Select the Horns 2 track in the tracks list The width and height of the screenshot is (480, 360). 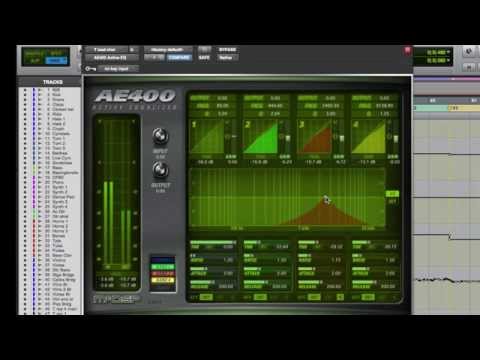point(60,226)
